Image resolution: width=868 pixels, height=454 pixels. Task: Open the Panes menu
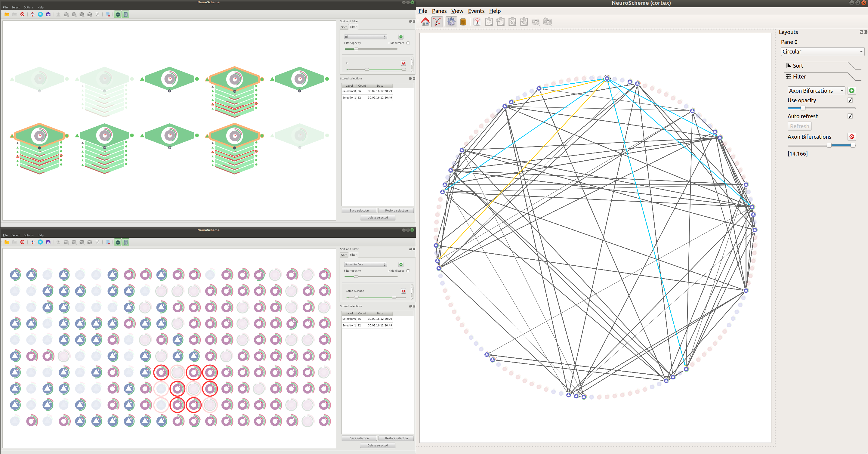coord(439,11)
